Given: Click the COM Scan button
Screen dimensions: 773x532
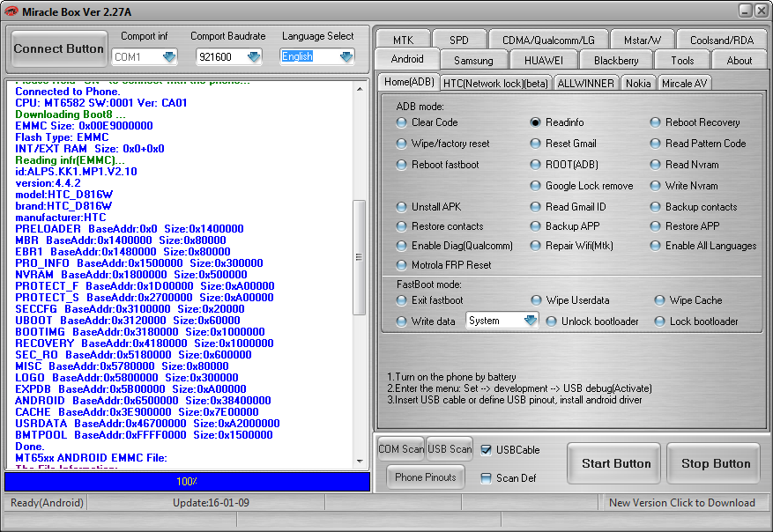Looking at the screenshot, I should point(401,448).
